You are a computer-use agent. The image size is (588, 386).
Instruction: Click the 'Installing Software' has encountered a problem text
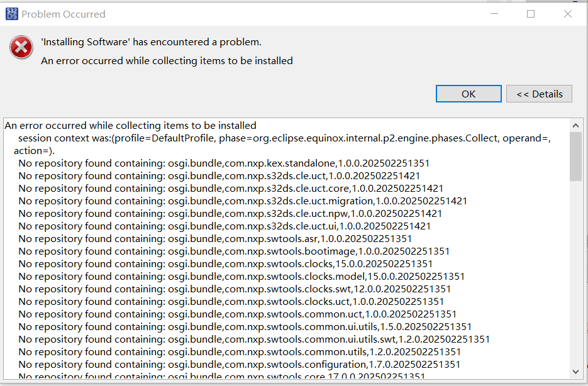(x=151, y=42)
